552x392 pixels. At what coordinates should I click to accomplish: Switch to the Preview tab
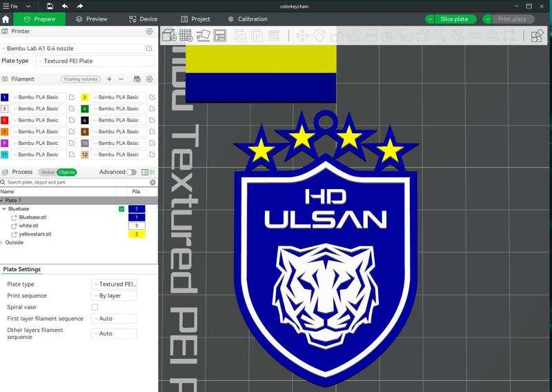[x=92, y=19]
